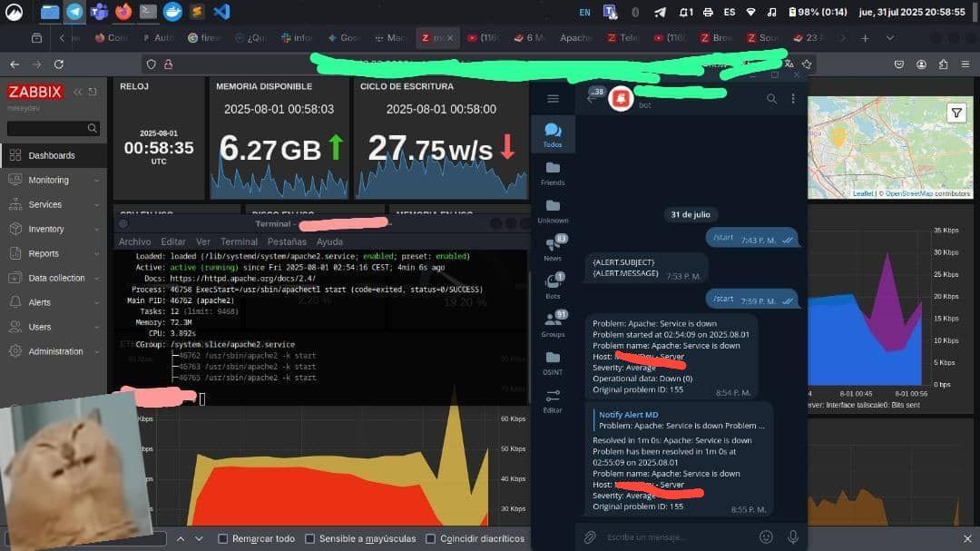Click the Zabbix logo
This screenshot has width=980, height=551.
35,92
